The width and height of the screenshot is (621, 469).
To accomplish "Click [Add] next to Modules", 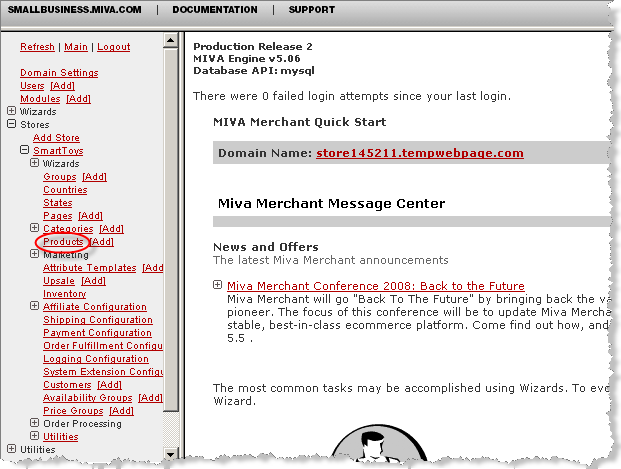I will click(x=78, y=99).
